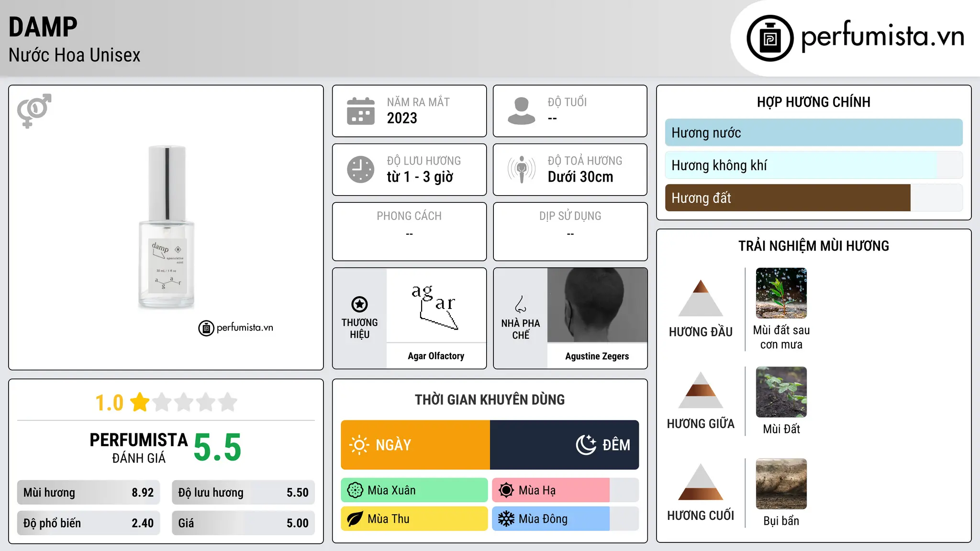Image resolution: width=980 pixels, height=551 pixels.
Task: Click the Hương Cuối pyramid icon
Action: (x=701, y=482)
